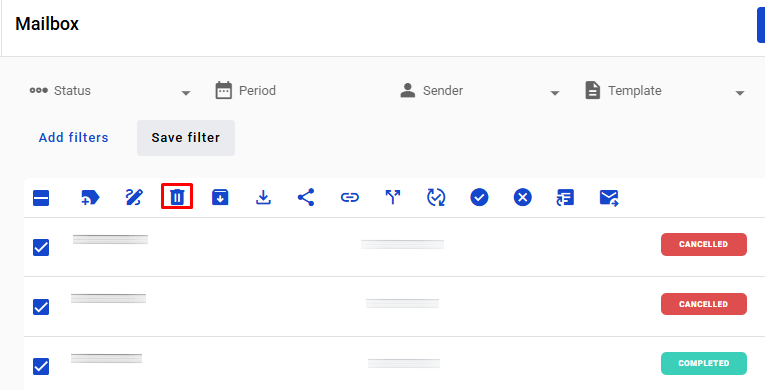
Task: Click the blue circle checkmark icon
Action: pyautogui.click(x=479, y=197)
